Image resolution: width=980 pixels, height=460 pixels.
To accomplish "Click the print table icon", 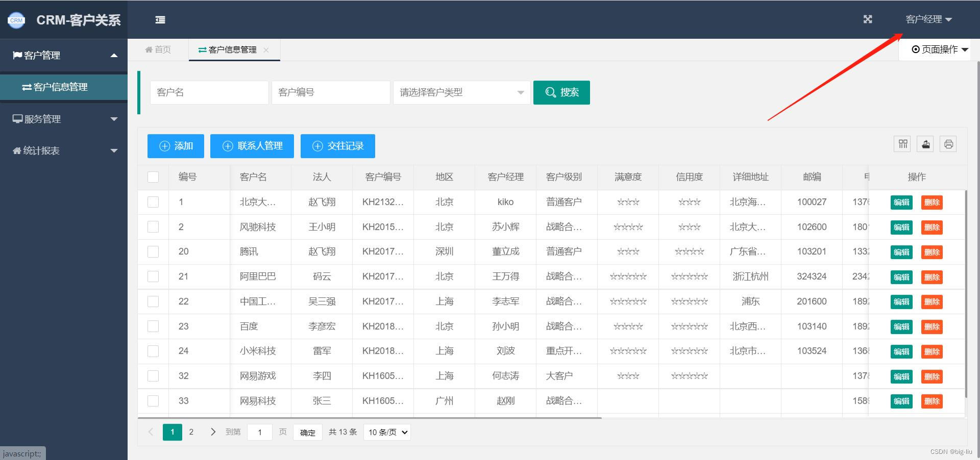I will pos(948,144).
